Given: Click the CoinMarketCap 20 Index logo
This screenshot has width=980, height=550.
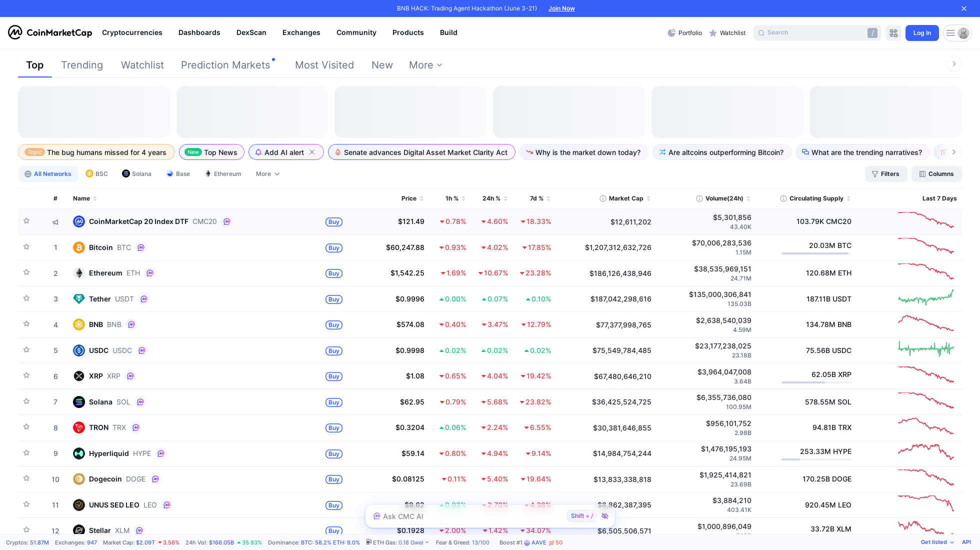Looking at the screenshot, I should click(x=78, y=221).
